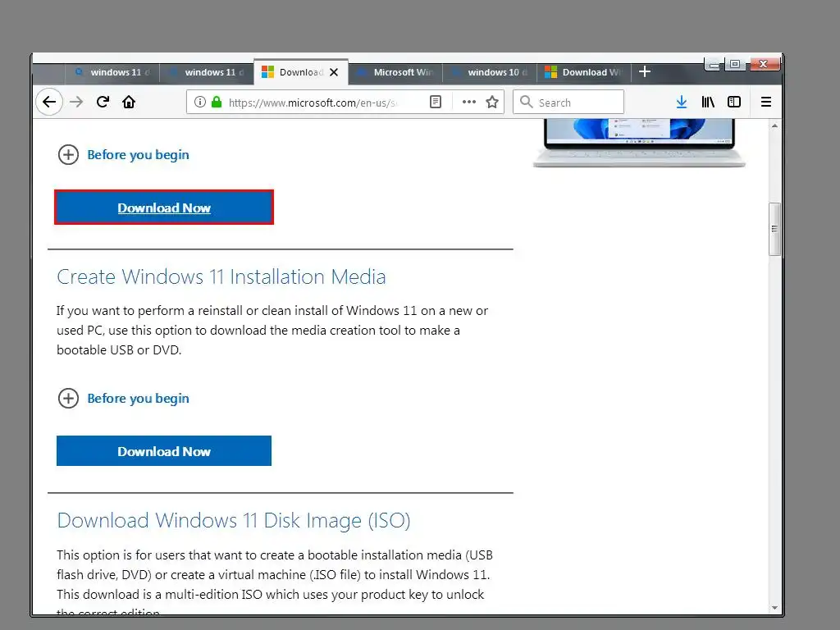
Task: Switch to last Download W tab
Action: pyautogui.click(x=584, y=72)
